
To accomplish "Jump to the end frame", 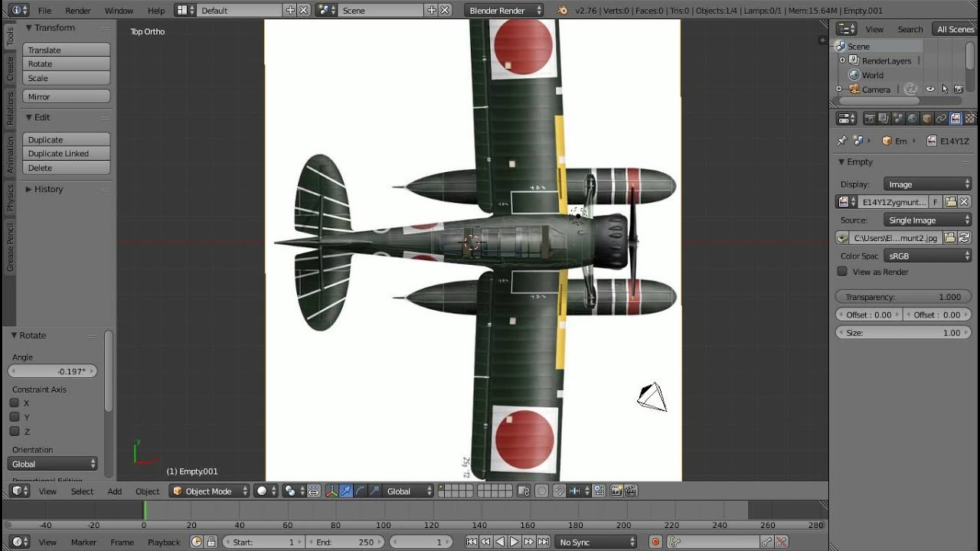I will point(544,542).
